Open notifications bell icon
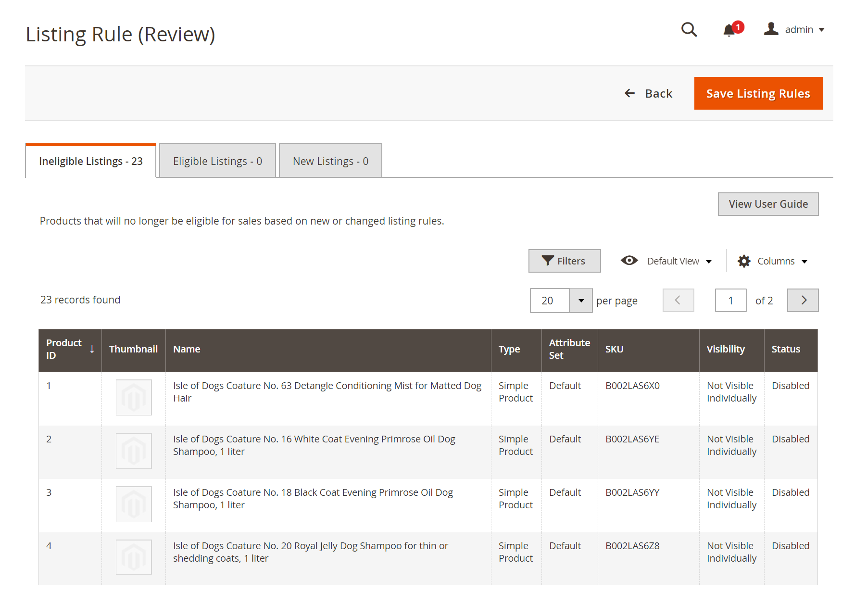 pos(729,30)
